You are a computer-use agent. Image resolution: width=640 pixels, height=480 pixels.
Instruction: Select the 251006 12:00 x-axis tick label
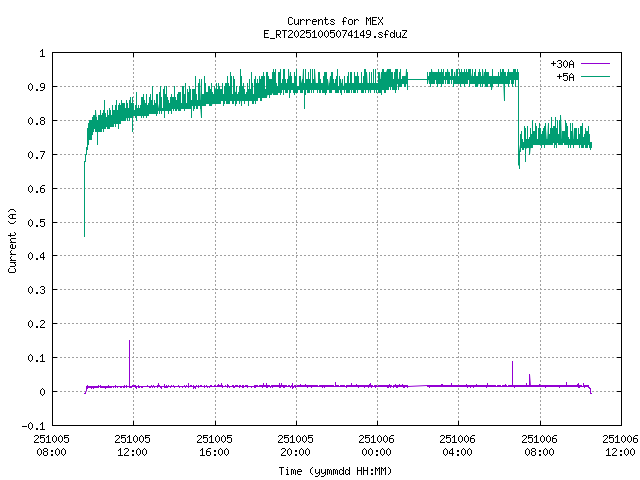click(x=620, y=444)
